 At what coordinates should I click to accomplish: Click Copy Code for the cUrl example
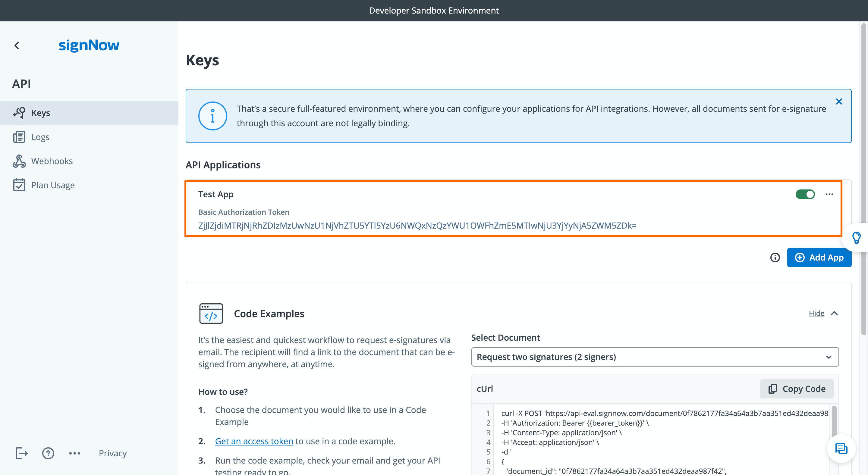797,389
